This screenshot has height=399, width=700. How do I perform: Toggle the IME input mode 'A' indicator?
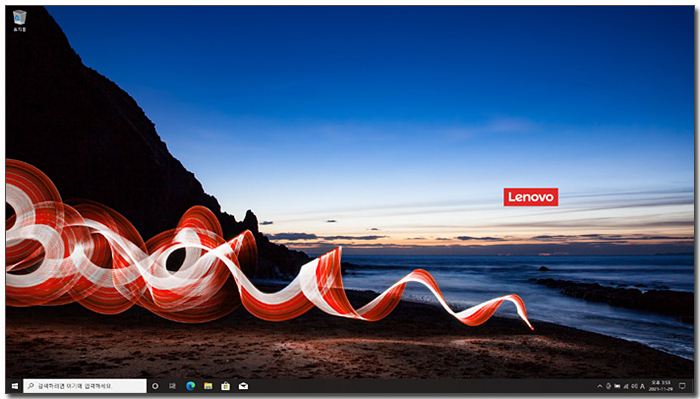pyautogui.click(x=642, y=386)
